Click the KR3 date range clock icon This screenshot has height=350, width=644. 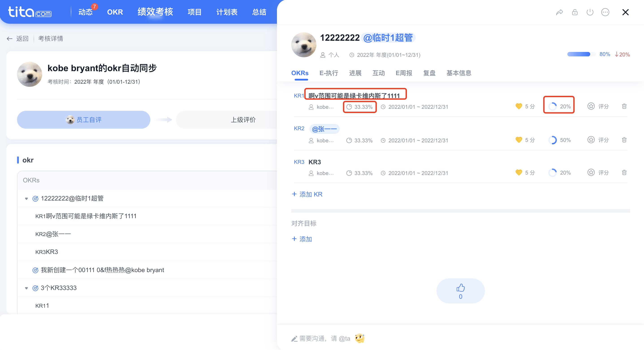coord(383,173)
